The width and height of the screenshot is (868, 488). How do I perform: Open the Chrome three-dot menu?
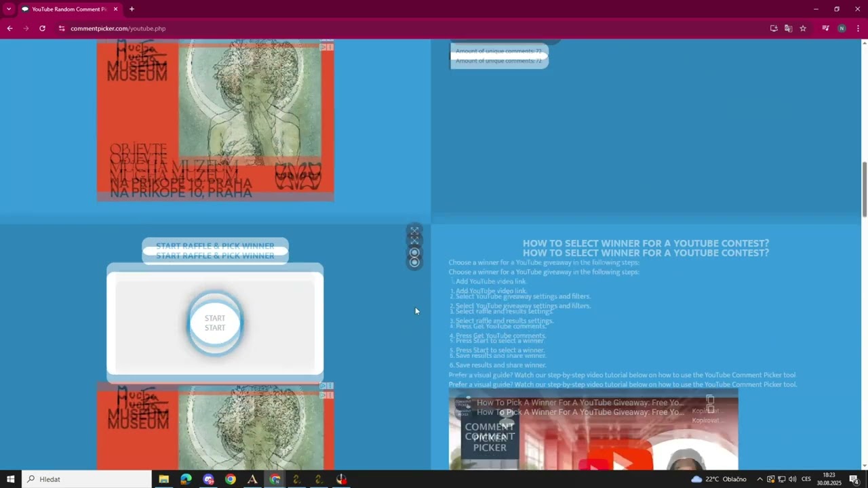[x=858, y=28]
